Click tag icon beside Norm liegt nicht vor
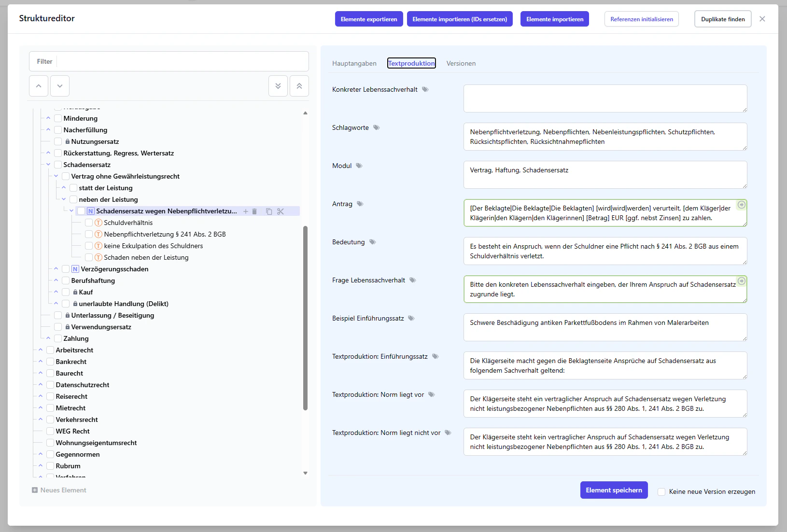 pyautogui.click(x=448, y=433)
